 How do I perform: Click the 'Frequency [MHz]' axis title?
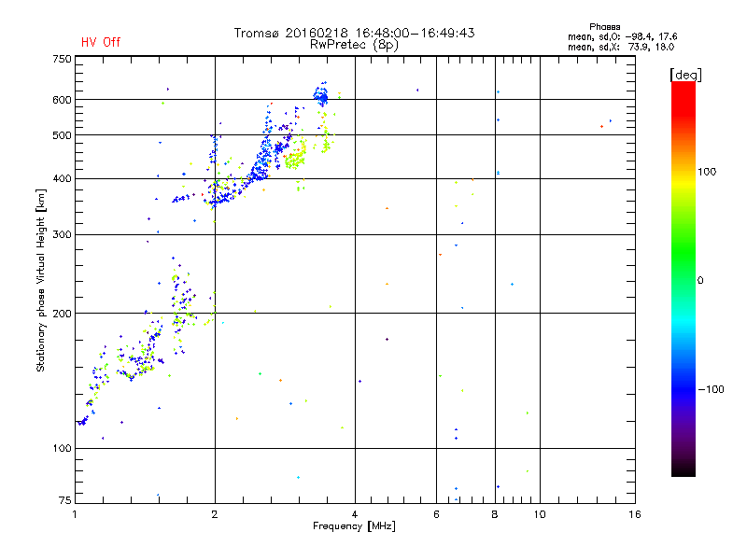click(354, 526)
